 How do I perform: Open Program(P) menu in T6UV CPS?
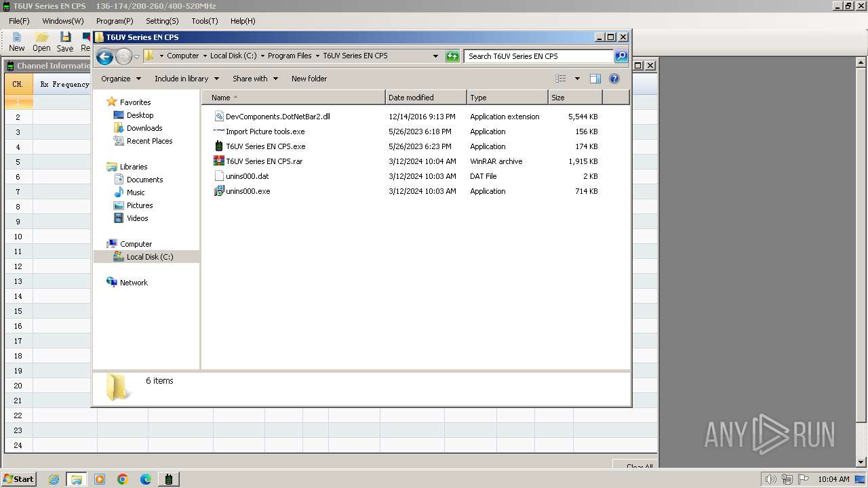115,21
